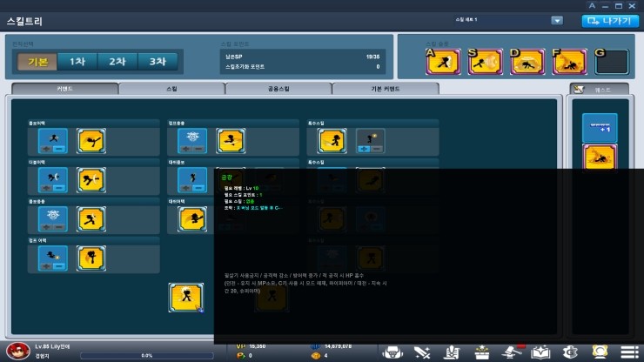This screenshot has height=362, width=644.
Task: Select blue stick-figure skill in 콤보어택 row
Action: pos(52,141)
